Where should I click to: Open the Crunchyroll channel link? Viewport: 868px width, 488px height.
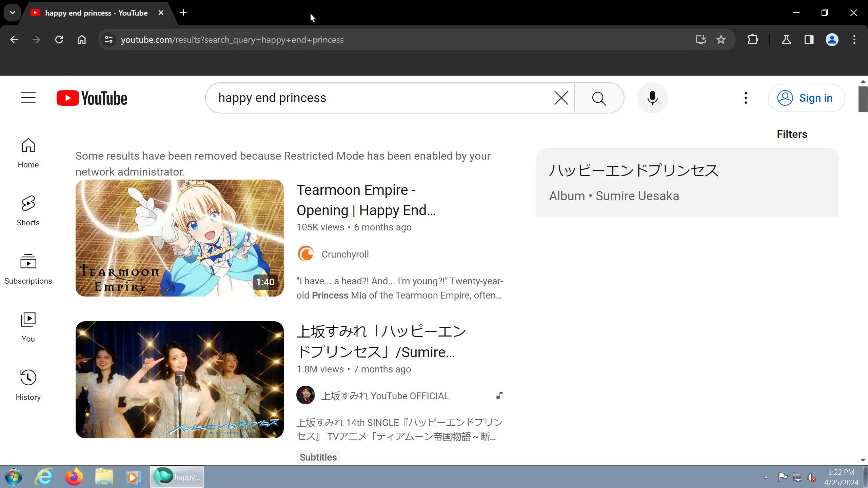pos(345,254)
